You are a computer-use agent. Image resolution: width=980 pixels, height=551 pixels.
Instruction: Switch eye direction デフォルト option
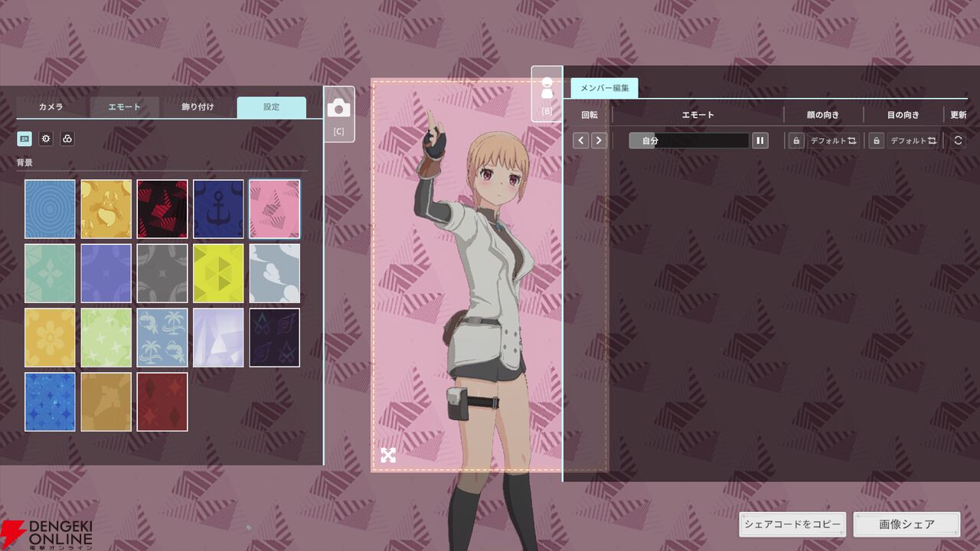[913, 141]
